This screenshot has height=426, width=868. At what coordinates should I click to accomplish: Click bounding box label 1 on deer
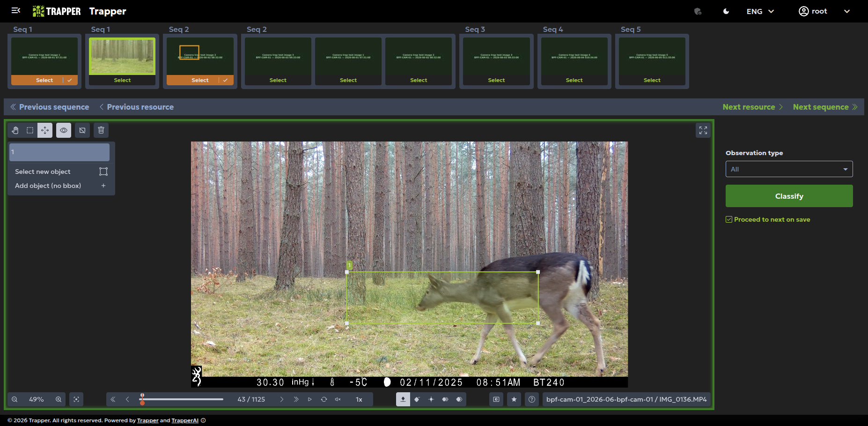349,265
